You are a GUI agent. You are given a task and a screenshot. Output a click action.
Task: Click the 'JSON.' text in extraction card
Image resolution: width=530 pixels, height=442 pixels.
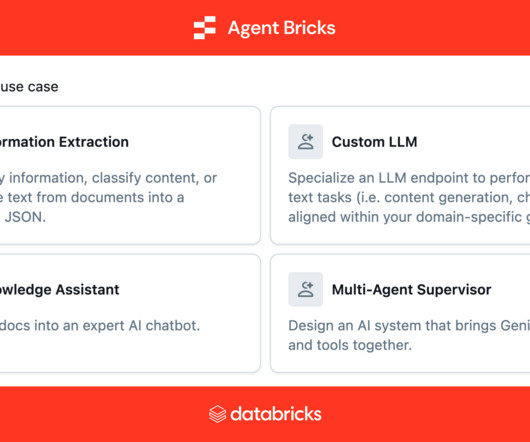[x=23, y=217]
